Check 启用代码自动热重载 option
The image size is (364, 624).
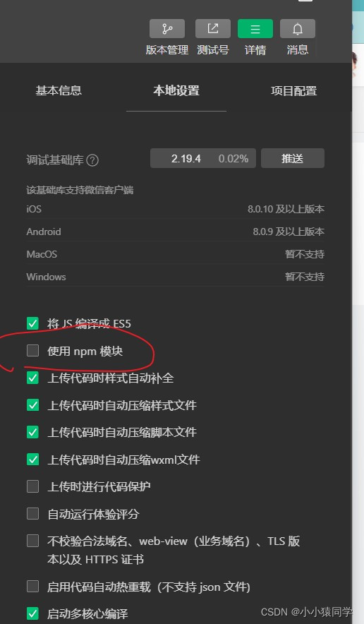pyautogui.click(x=32, y=587)
